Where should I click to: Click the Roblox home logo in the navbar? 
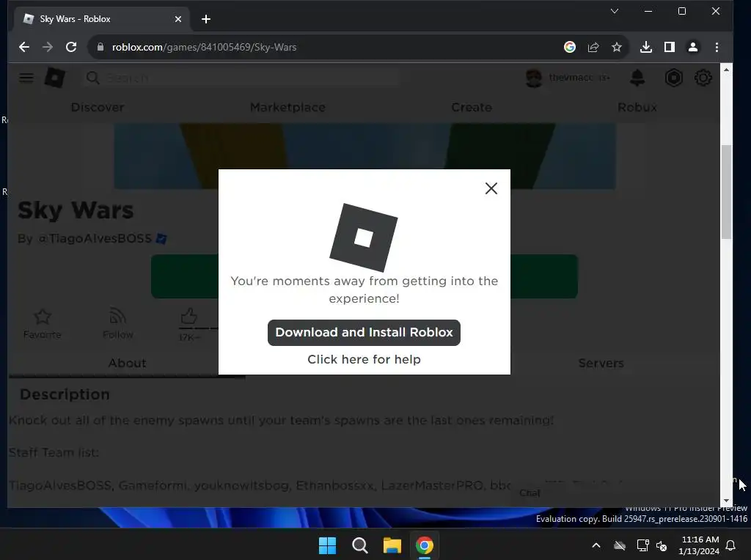click(54, 78)
